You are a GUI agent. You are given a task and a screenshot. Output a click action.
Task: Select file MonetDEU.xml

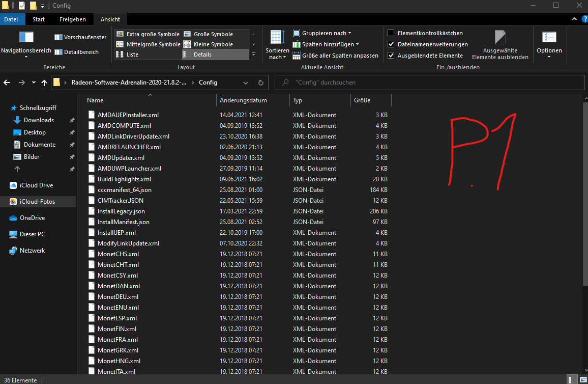coord(117,296)
